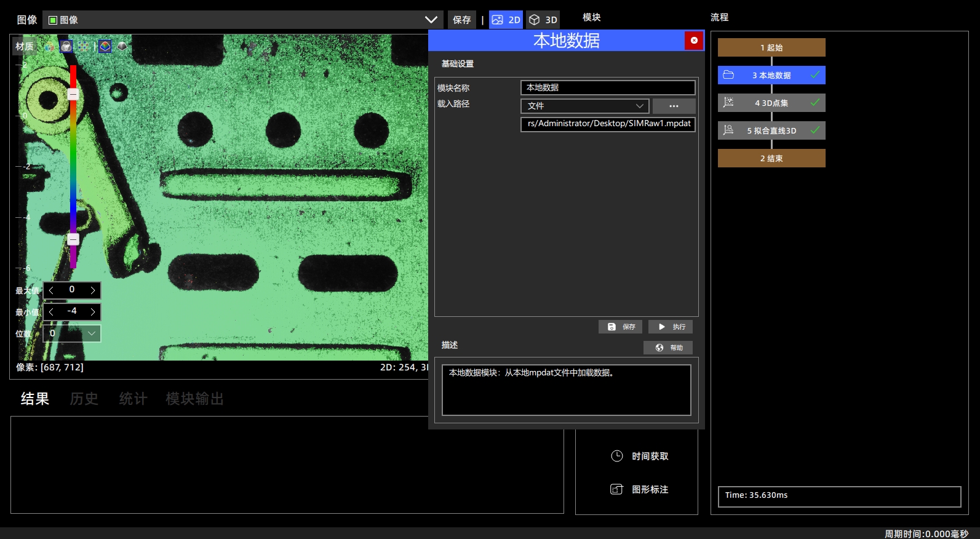Image resolution: width=980 pixels, height=539 pixels.
Task: Switch to the 统计 tab
Action: 133,399
